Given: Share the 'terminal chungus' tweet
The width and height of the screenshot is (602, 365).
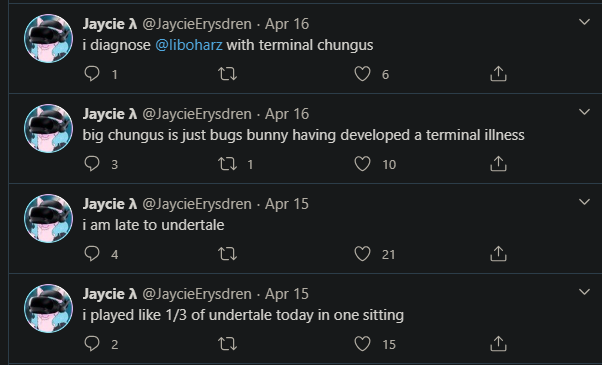Looking at the screenshot, I should coord(498,74).
